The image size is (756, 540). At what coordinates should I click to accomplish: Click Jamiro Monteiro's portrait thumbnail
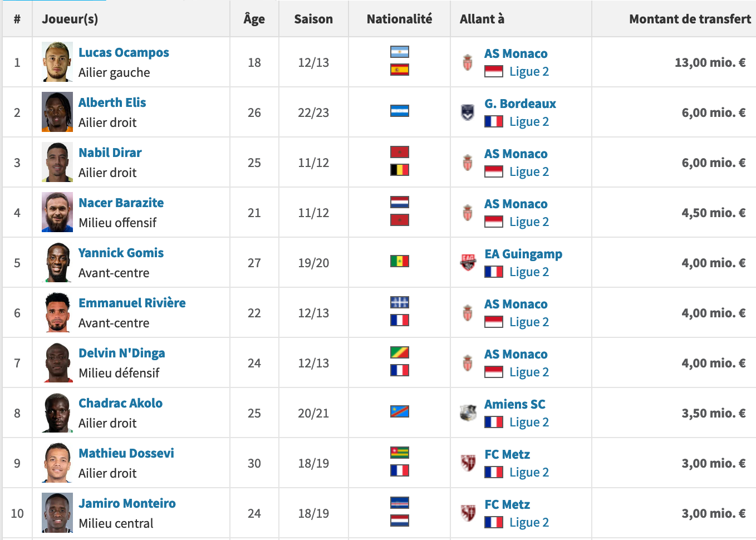coord(57,513)
